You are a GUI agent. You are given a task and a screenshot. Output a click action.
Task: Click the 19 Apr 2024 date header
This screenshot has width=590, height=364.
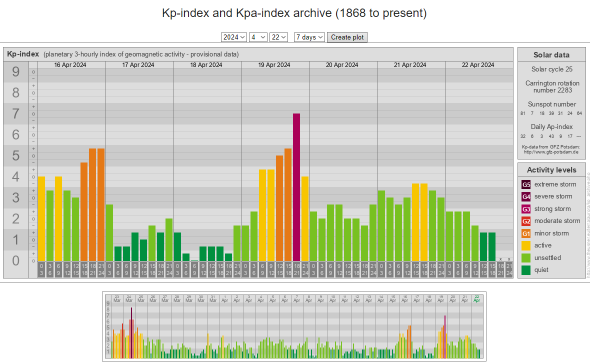click(x=274, y=64)
